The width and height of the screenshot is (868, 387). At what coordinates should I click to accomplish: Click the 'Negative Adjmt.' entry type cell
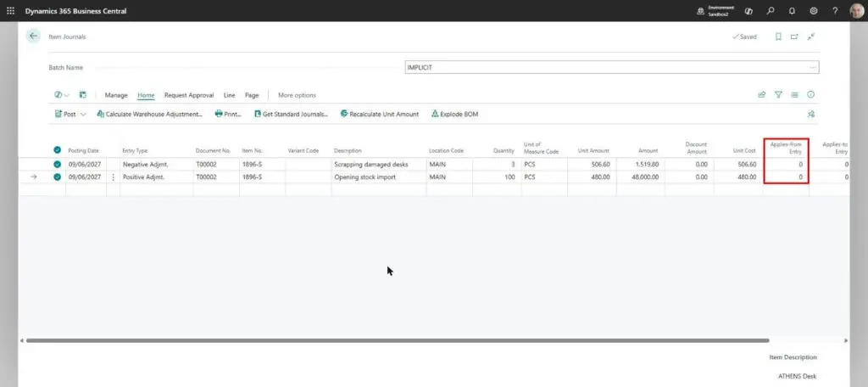coord(156,165)
